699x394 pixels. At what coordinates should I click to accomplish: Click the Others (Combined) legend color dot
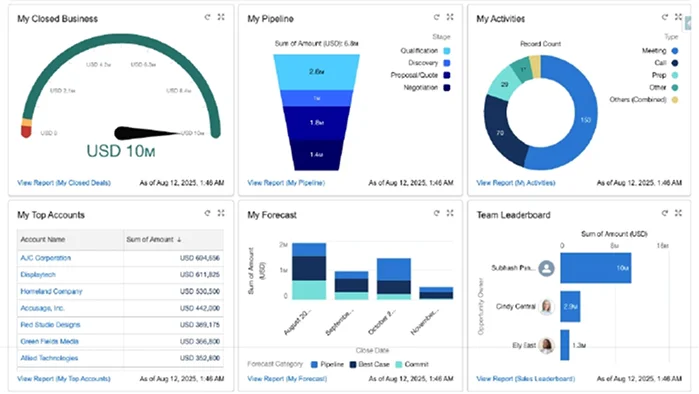coord(675,100)
